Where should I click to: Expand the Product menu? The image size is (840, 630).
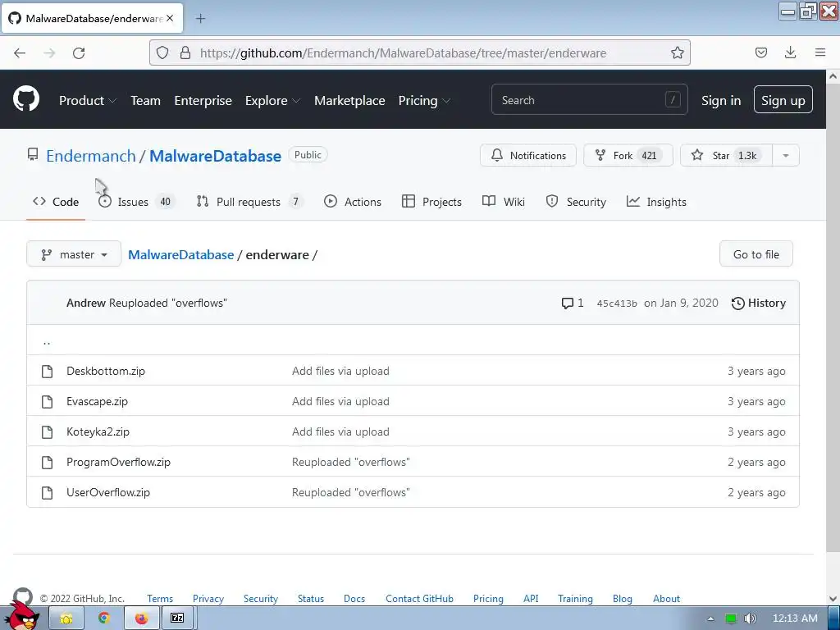point(87,100)
